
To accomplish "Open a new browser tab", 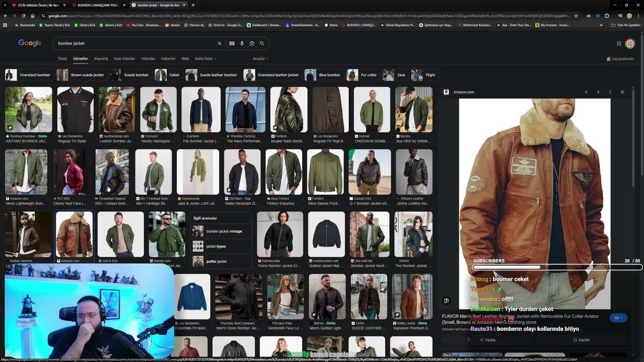I will (x=193, y=5).
